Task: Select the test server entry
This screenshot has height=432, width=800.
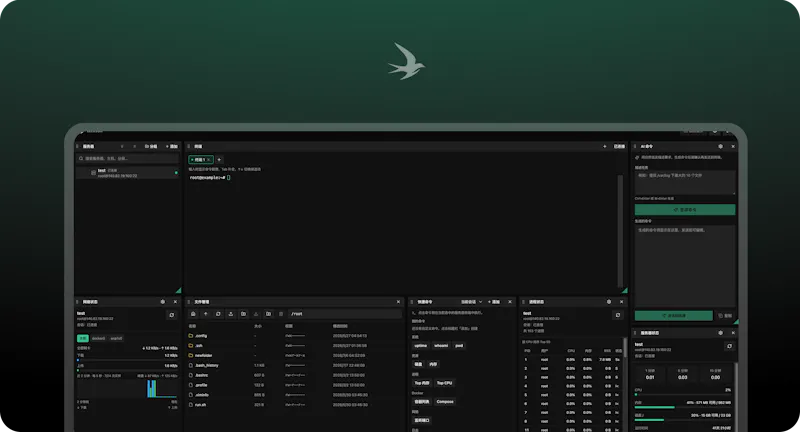Action: click(128, 173)
